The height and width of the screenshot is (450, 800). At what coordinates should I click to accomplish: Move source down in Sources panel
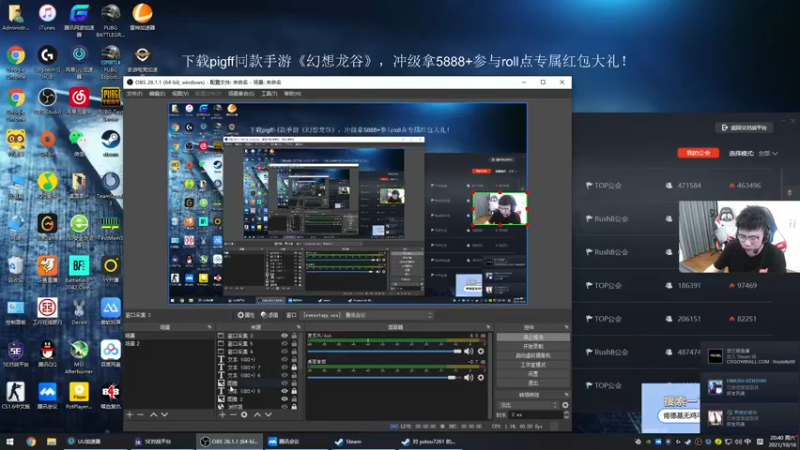(268, 415)
